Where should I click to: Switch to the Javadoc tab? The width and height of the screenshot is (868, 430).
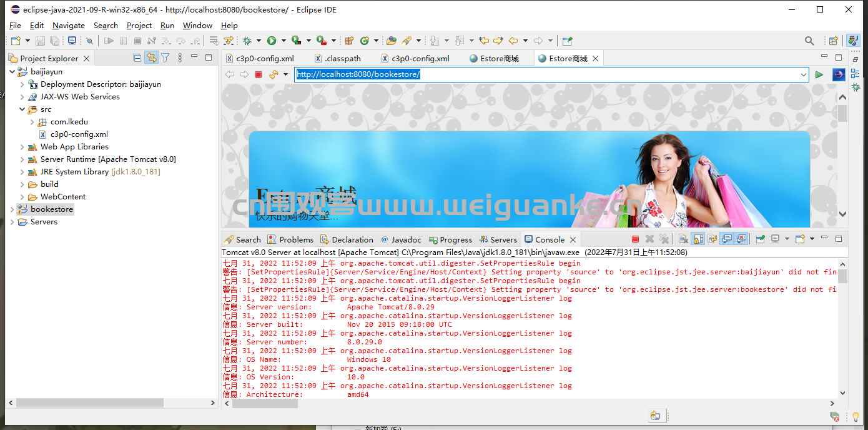400,239
